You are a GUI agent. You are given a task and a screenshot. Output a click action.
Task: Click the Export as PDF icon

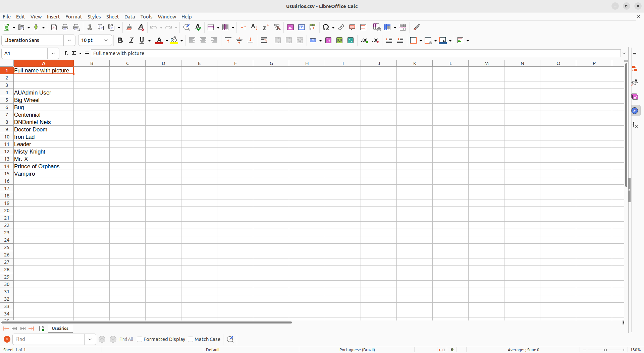(x=54, y=27)
